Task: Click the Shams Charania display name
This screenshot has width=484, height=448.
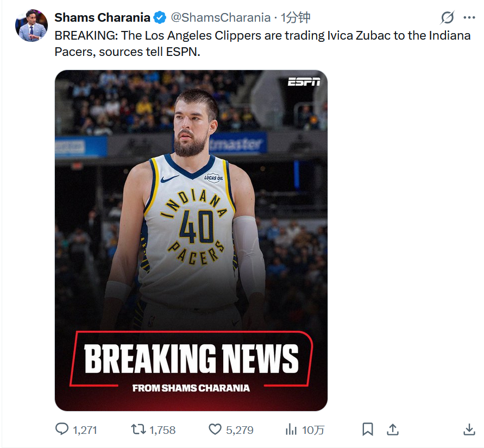Action: point(102,17)
